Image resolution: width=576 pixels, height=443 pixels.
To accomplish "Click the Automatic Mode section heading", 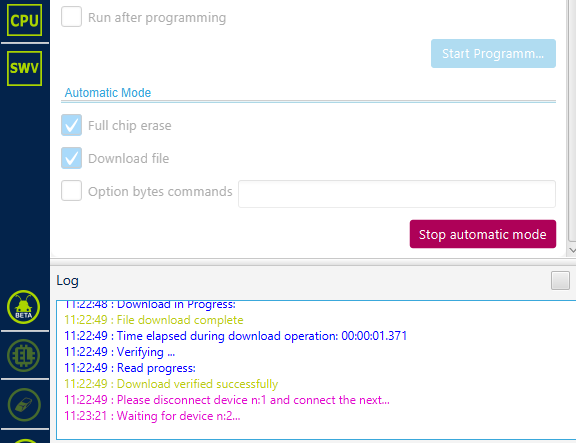I will click(108, 93).
